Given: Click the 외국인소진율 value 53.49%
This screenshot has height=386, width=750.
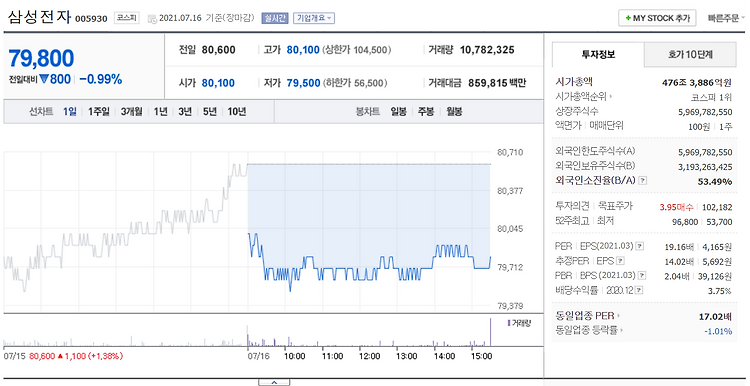Looking at the screenshot, I should click(716, 181).
